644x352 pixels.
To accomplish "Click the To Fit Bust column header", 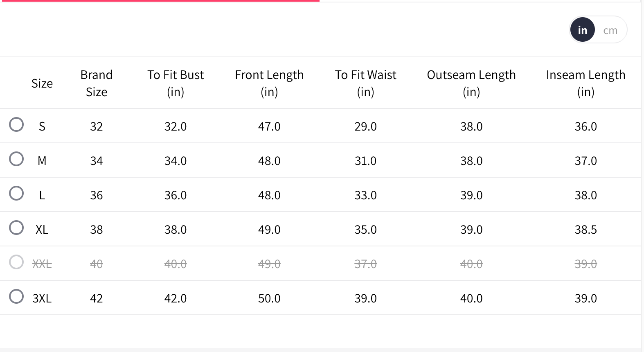I will point(176,83).
